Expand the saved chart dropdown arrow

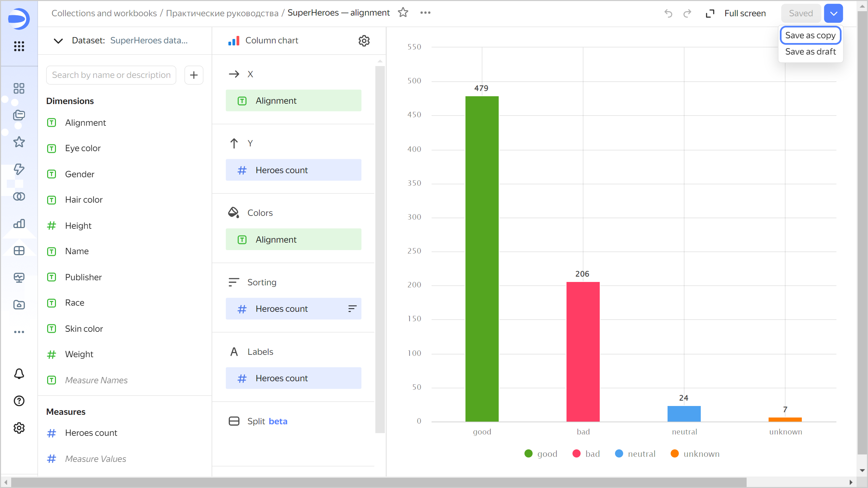coord(833,13)
